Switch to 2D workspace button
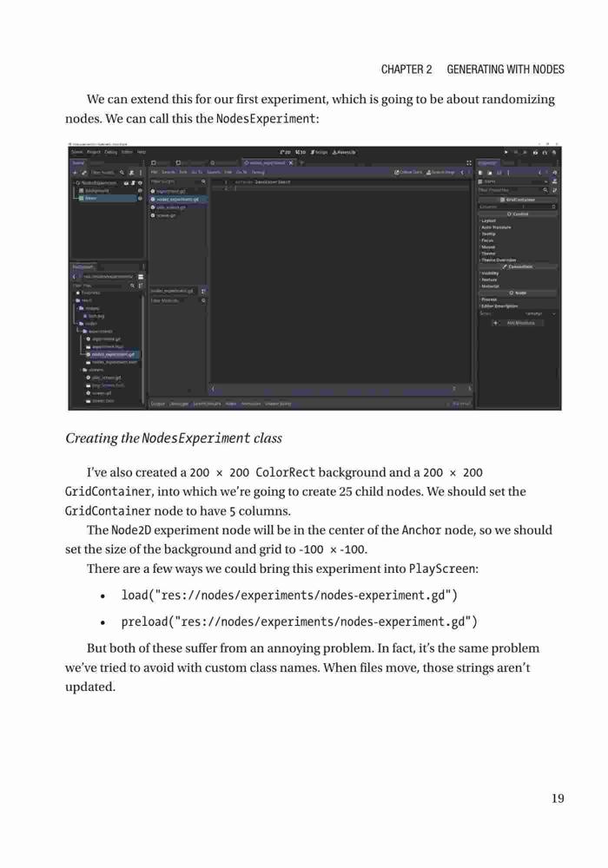 tap(285, 152)
